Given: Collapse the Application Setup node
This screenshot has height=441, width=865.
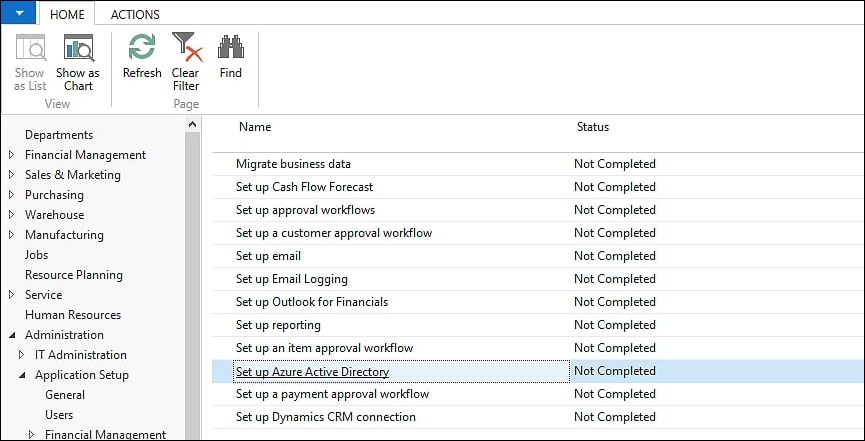Looking at the screenshot, I should (22, 375).
